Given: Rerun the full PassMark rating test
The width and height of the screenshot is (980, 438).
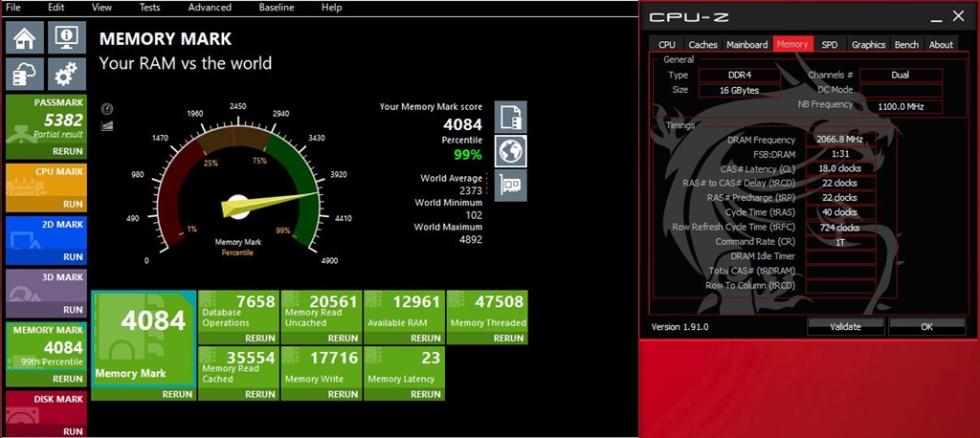Looking at the screenshot, I should tap(68, 151).
